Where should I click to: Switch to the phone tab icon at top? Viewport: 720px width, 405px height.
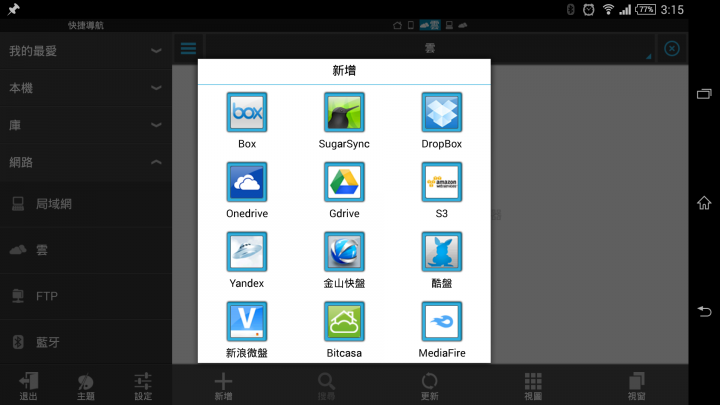pyautogui.click(x=411, y=25)
